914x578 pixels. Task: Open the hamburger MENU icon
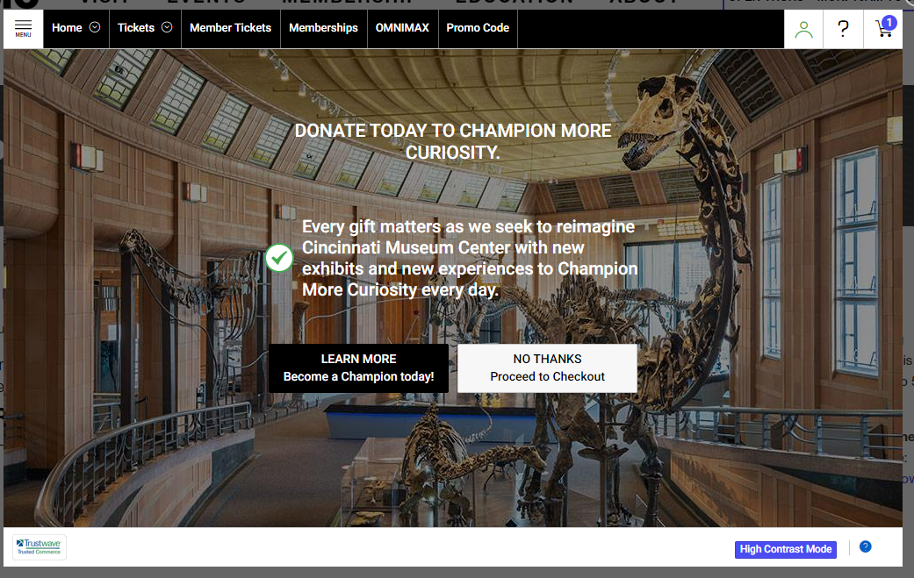23,28
